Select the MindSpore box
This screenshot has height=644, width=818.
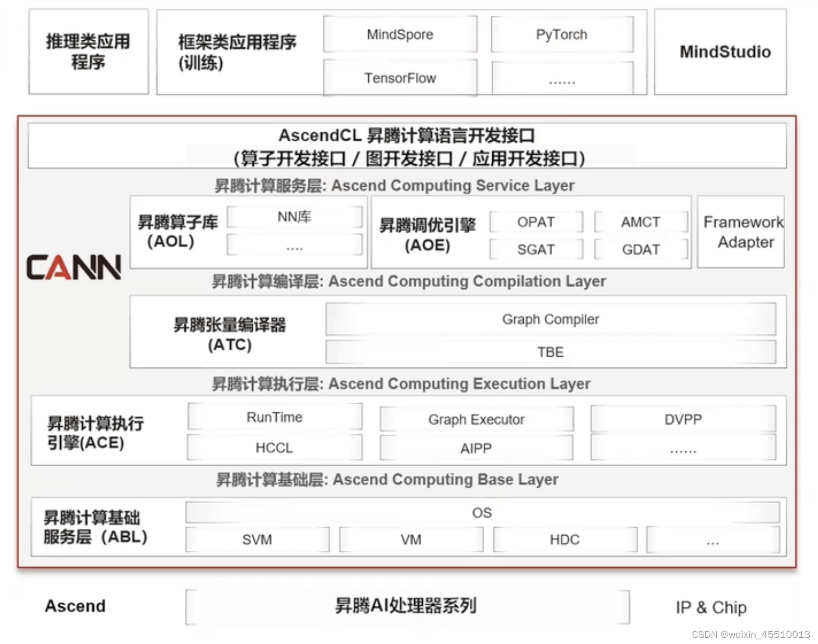coord(400,34)
